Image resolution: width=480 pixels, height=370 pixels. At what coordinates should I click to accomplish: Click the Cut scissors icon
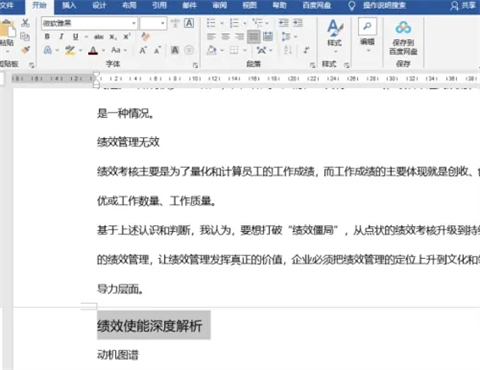pyautogui.click(x=25, y=23)
